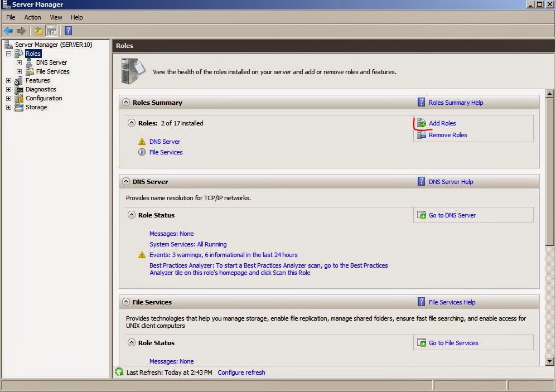
Task: Click the blue Help toolbar icon
Action: pyautogui.click(x=69, y=31)
